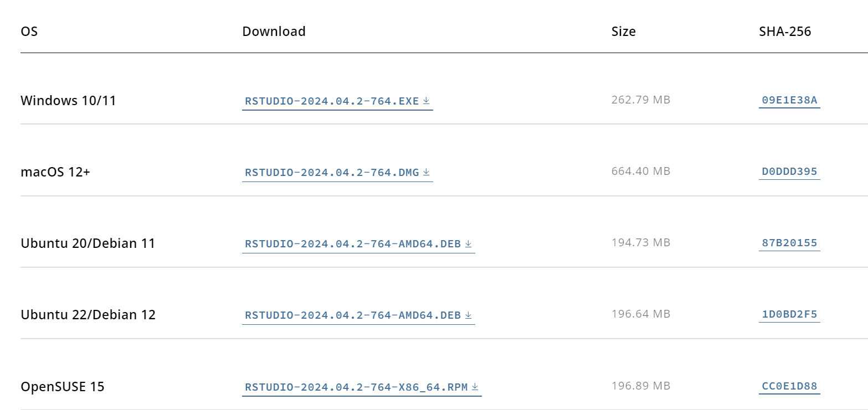Click the Size column header
The image size is (868, 410).
click(623, 32)
